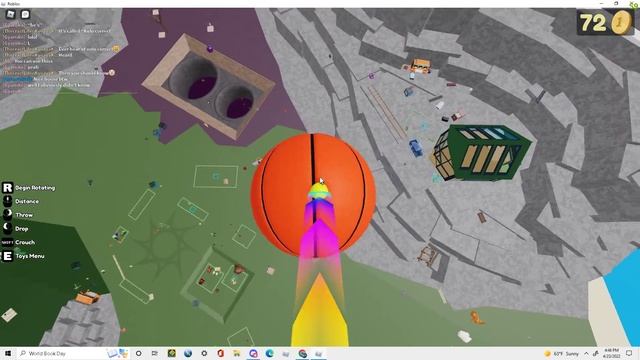640x360 pixels.
Task: Click the mouse Distance control icon
Action: (x=8, y=201)
